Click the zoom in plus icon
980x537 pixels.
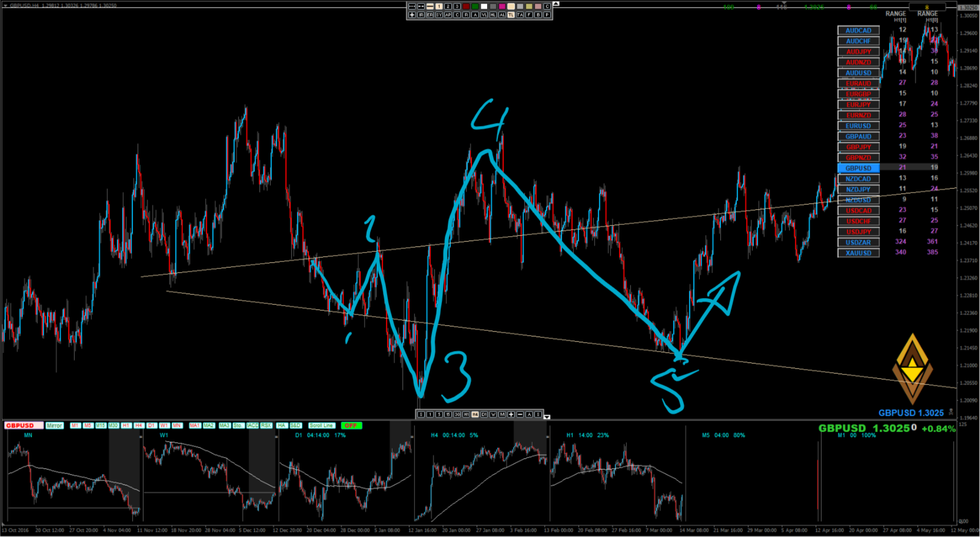click(x=511, y=415)
